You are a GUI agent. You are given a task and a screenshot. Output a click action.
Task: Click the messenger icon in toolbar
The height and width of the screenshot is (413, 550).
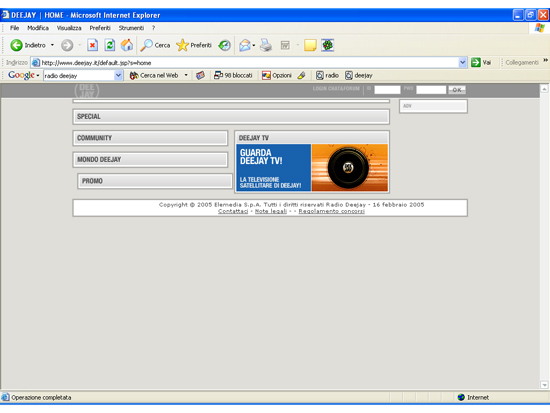coord(327,45)
